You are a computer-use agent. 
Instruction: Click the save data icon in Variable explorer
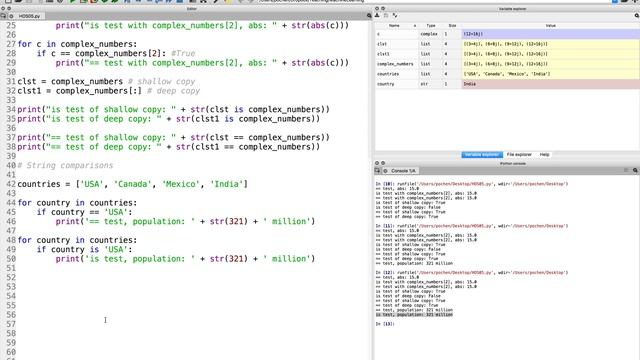tap(386, 16)
